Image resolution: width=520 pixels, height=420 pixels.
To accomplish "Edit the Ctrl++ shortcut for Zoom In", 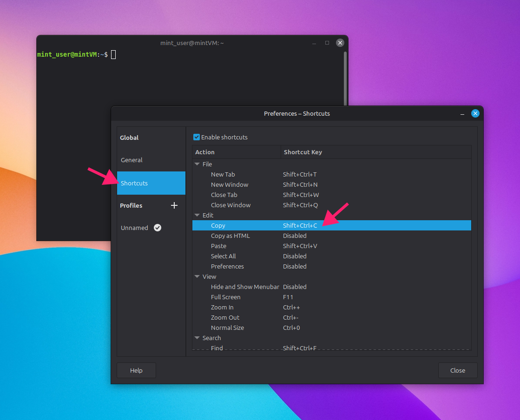I will pos(291,307).
